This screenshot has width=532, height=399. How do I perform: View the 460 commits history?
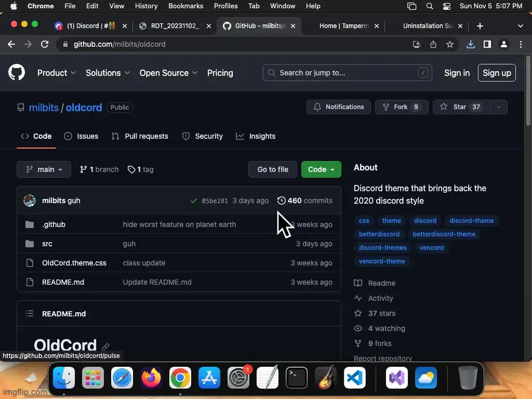coord(304,201)
